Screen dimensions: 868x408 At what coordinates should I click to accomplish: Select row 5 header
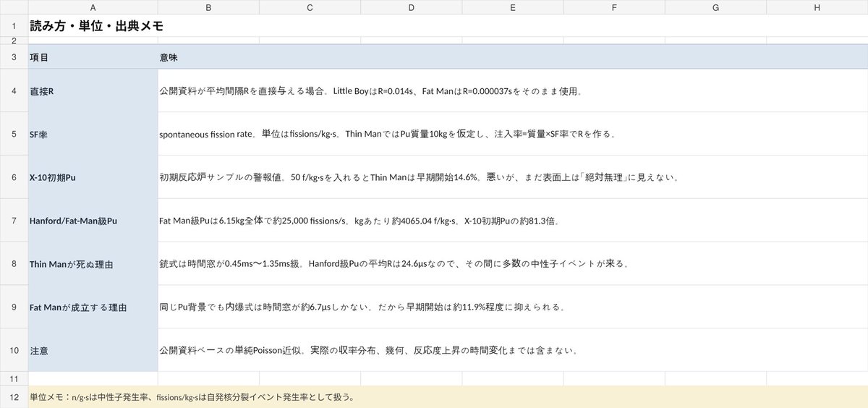pyautogui.click(x=14, y=134)
